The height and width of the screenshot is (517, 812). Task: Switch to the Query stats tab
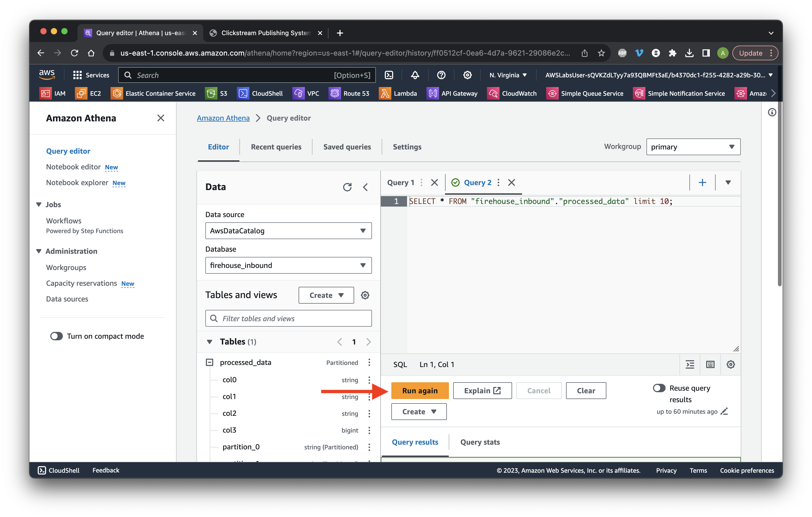coord(480,442)
